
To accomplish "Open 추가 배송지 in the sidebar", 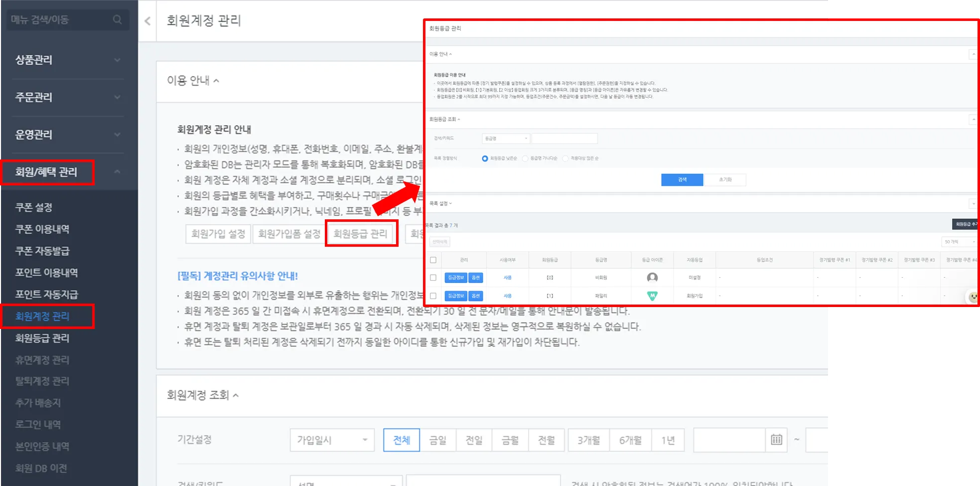I will coord(38,403).
